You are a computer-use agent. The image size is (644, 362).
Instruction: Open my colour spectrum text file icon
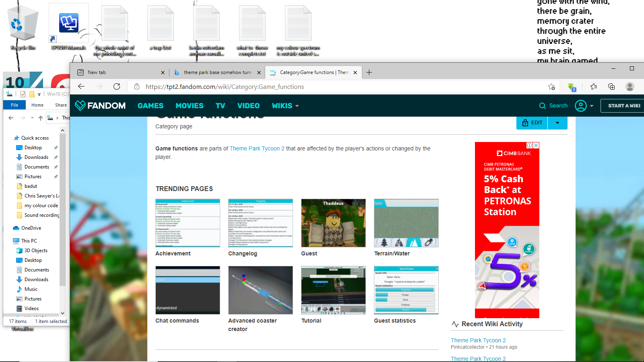click(x=298, y=31)
